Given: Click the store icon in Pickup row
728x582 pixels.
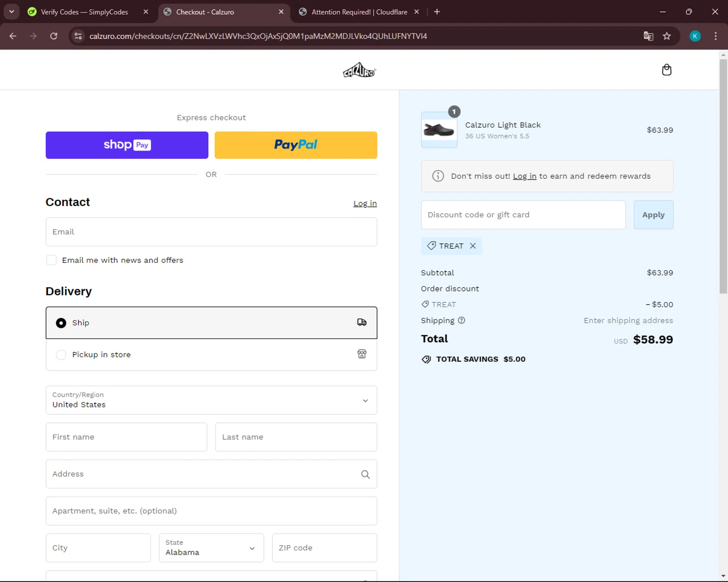Looking at the screenshot, I should point(362,354).
